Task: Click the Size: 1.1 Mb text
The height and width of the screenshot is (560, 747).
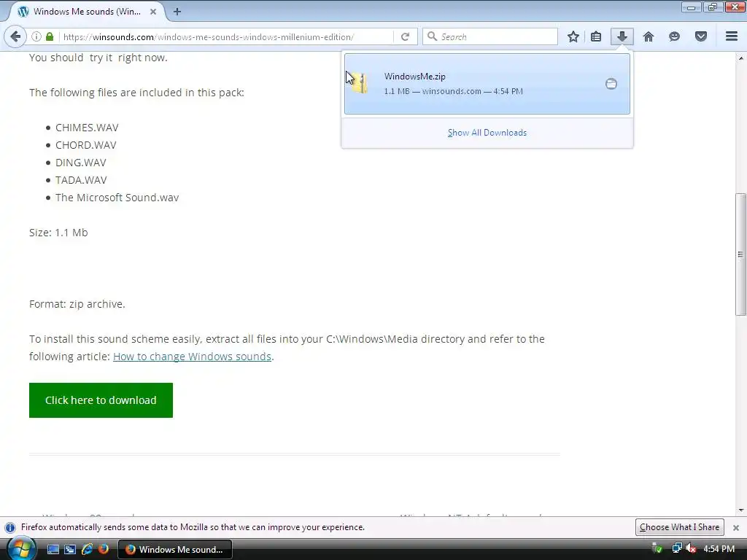Action: point(58,233)
